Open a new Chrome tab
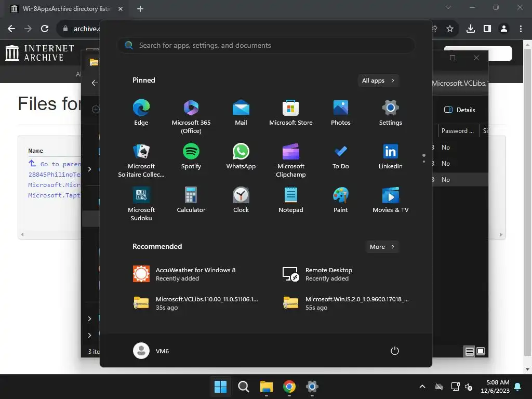 (x=140, y=9)
